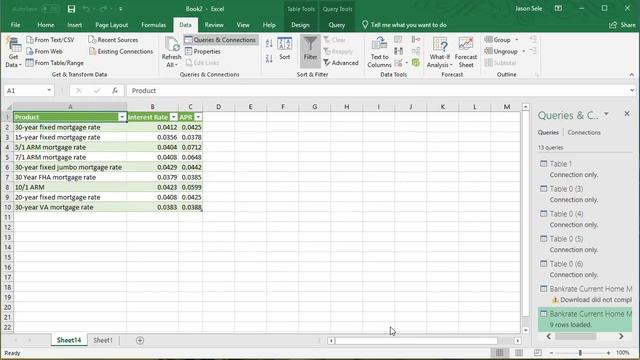The height and width of the screenshot is (360, 640).
Task: Open the File tab
Action: click(x=16, y=25)
